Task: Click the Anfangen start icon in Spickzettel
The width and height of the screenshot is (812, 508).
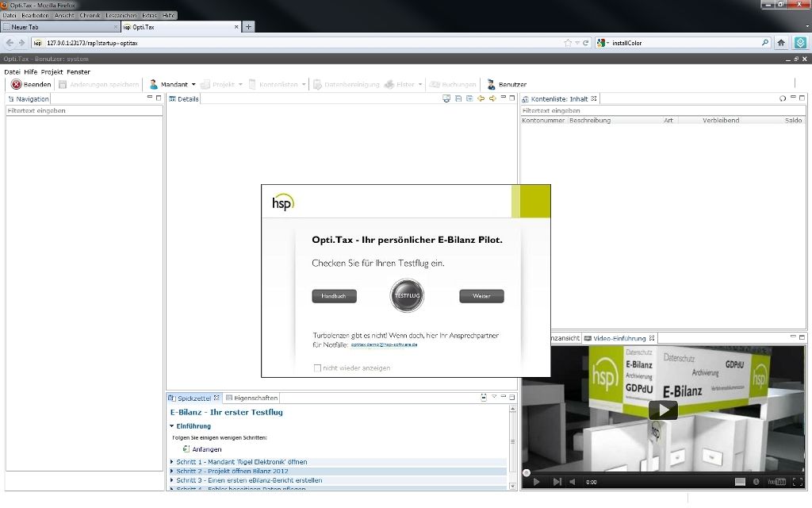Action: 186,449
